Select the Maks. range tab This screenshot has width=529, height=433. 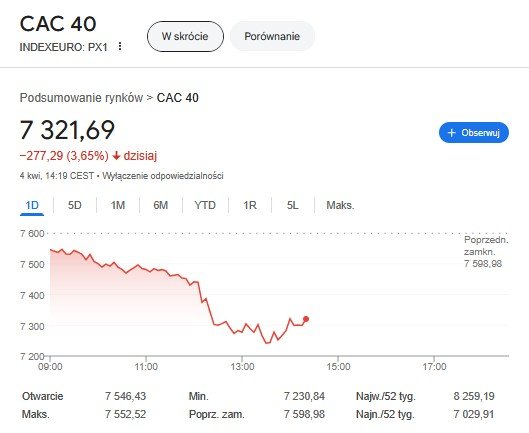click(340, 205)
